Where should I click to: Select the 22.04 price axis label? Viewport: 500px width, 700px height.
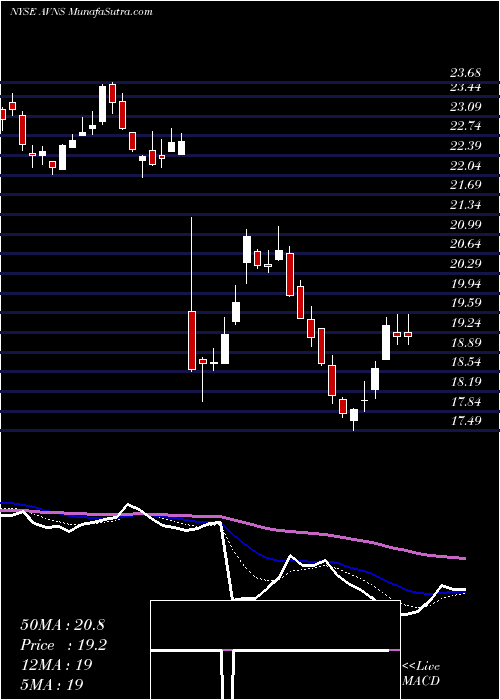click(466, 166)
